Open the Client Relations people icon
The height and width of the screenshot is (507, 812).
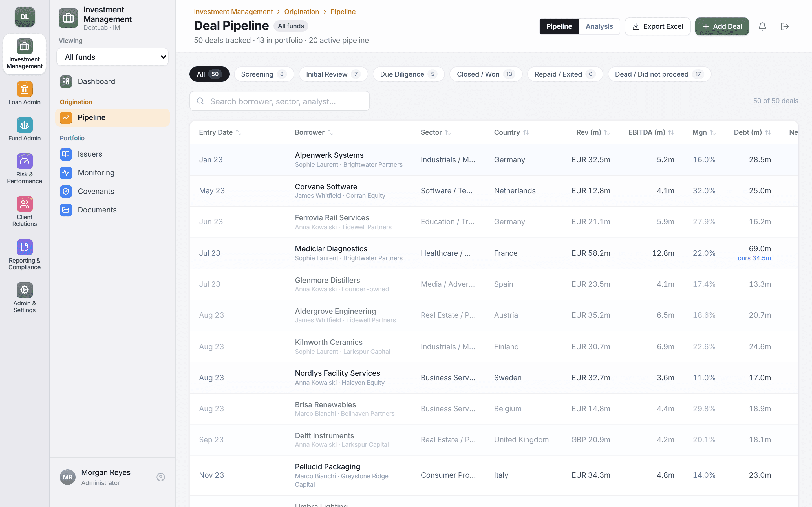25,204
